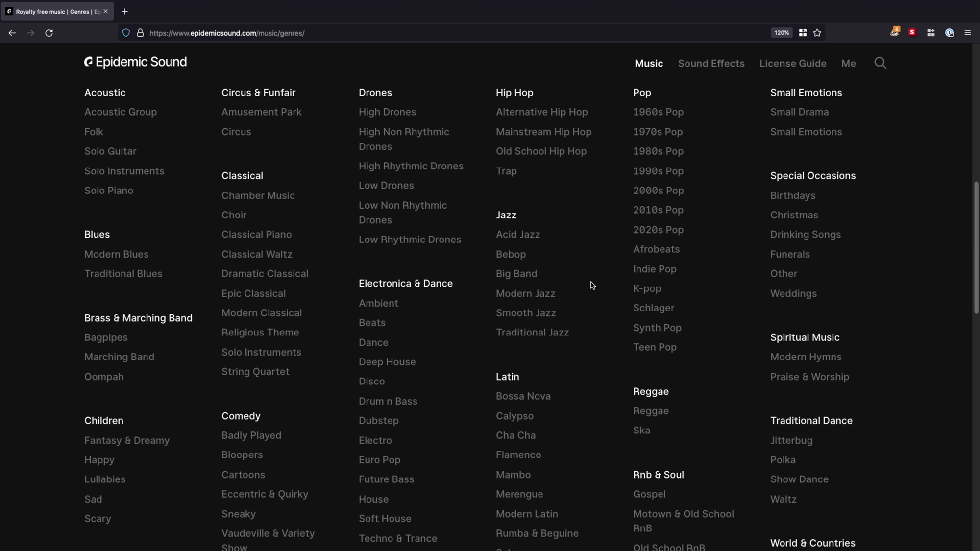Select the Low Drones genre
980x551 pixels.
(x=386, y=186)
